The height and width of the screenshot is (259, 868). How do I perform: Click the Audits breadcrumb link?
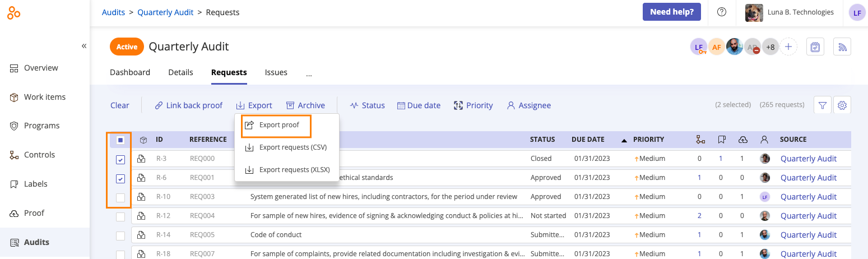[113, 12]
